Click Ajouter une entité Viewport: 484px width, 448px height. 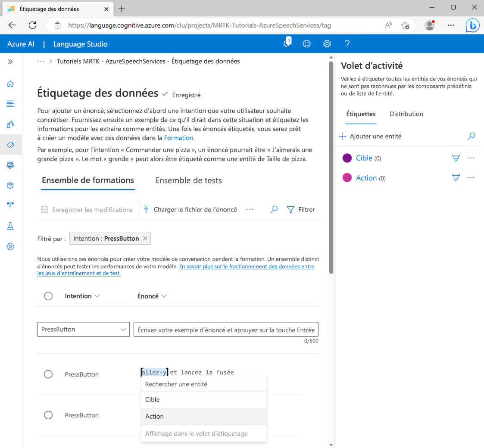coord(370,136)
